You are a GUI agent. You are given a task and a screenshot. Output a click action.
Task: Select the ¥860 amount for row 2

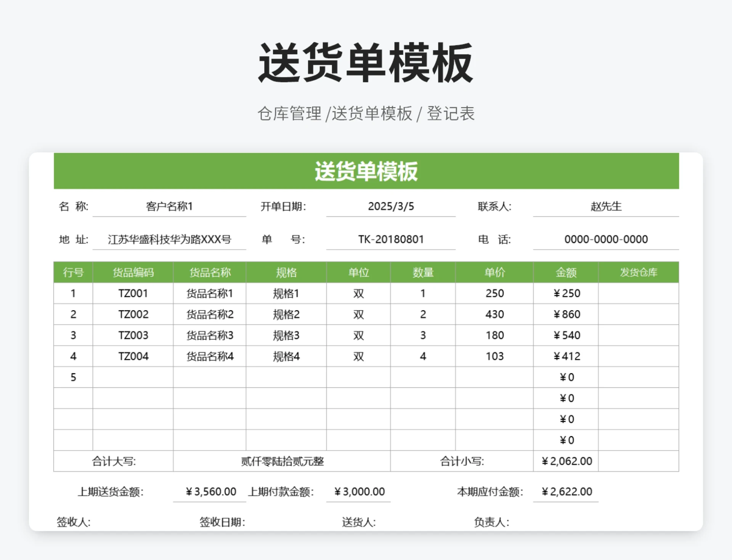pyautogui.click(x=565, y=314)
